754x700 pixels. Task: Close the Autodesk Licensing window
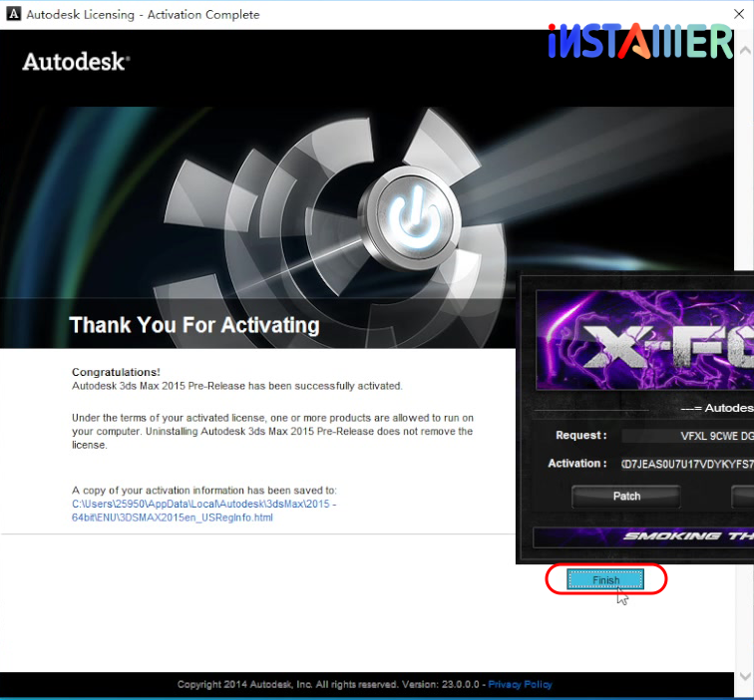pos(739,14)
